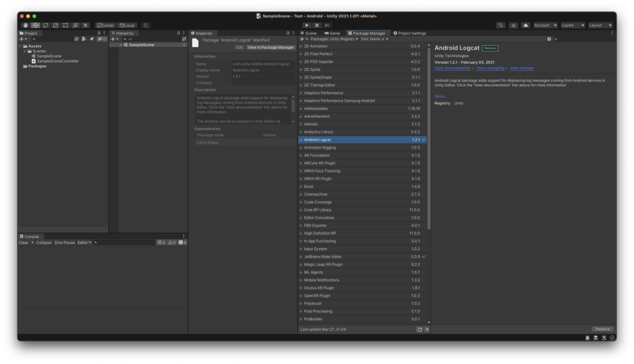Click the Remove button for Android Logcat

(602, 329)
